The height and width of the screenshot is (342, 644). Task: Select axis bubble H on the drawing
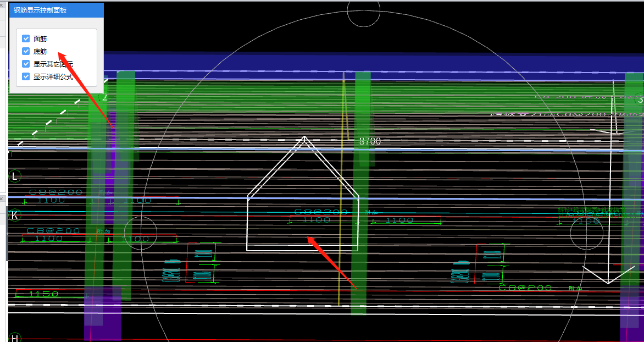(x=15, y=338)
